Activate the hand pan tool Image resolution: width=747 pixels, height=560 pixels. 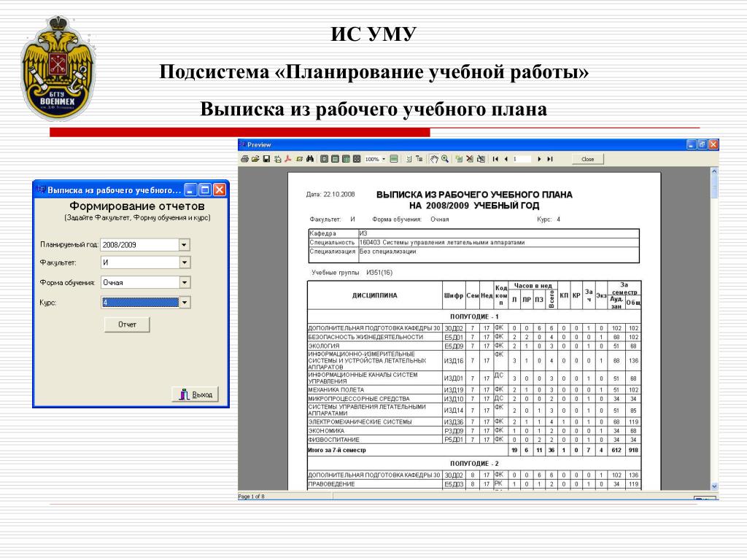(x=434, y=159)
